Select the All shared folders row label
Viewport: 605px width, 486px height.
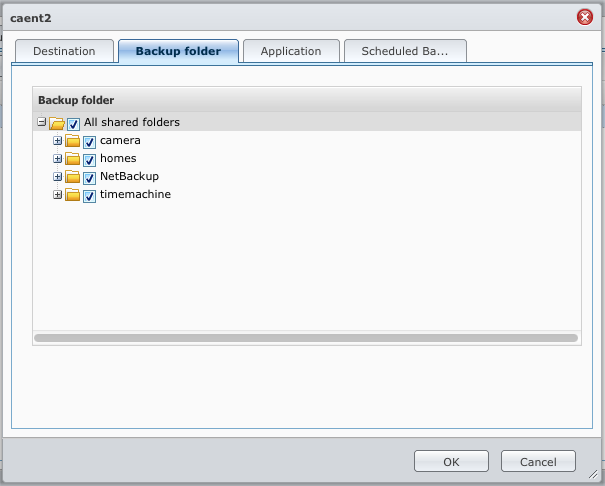pyautogui.click(x=132, y=122)
